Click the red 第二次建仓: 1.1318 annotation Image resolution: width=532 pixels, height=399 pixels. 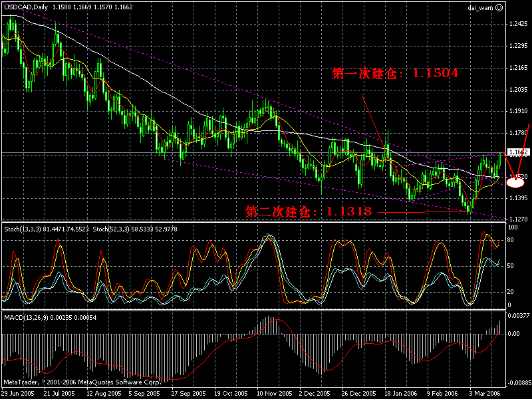(x=309, y=211)
